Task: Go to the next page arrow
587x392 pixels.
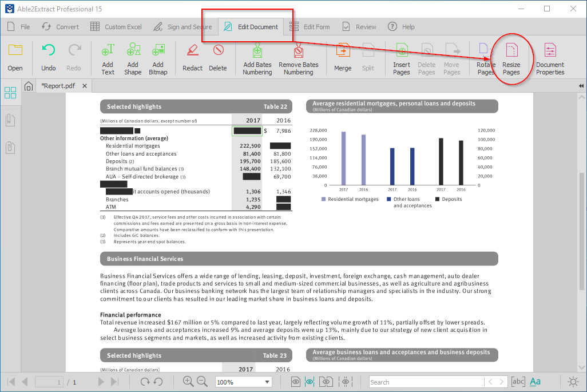Action: (x=101, y=382)
